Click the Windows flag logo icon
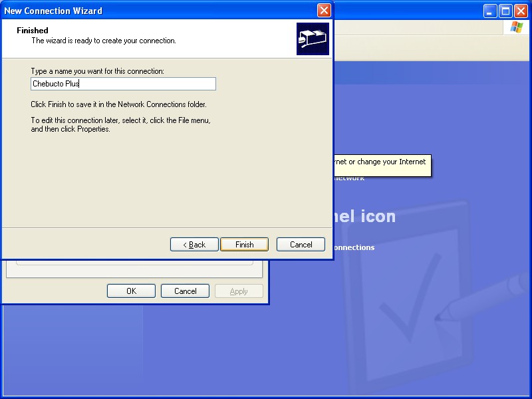Screen dimensions: 532x399 (x=516, y=27)
